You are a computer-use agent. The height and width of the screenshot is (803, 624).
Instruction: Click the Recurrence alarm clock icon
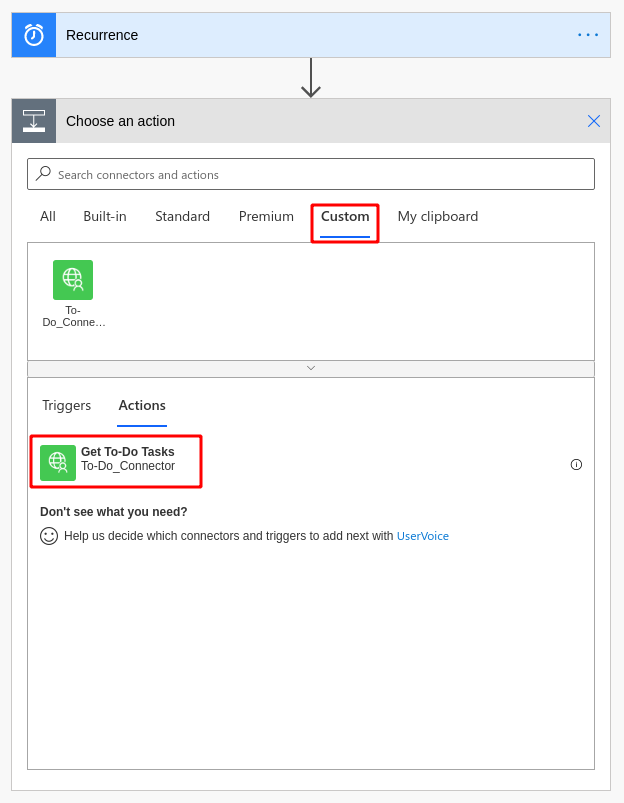34,35
